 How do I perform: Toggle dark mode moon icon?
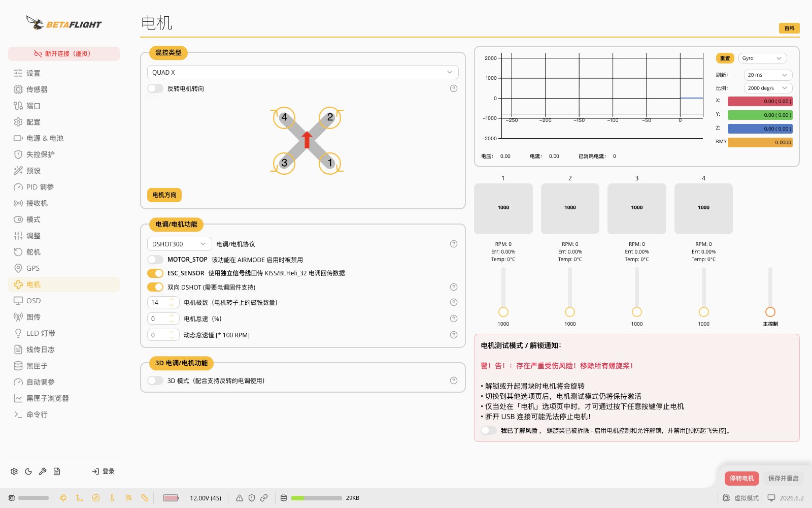pyautogui.click(x=28, y=471)
